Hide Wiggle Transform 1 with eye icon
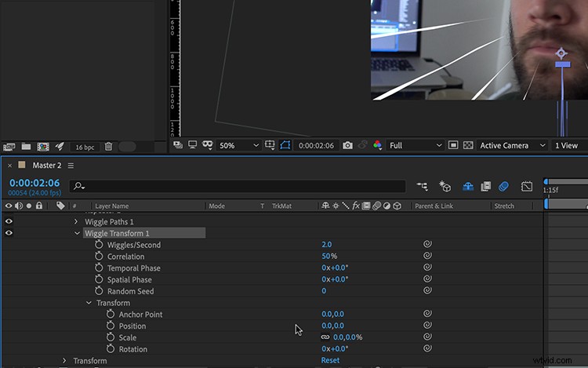 point(9,233)
